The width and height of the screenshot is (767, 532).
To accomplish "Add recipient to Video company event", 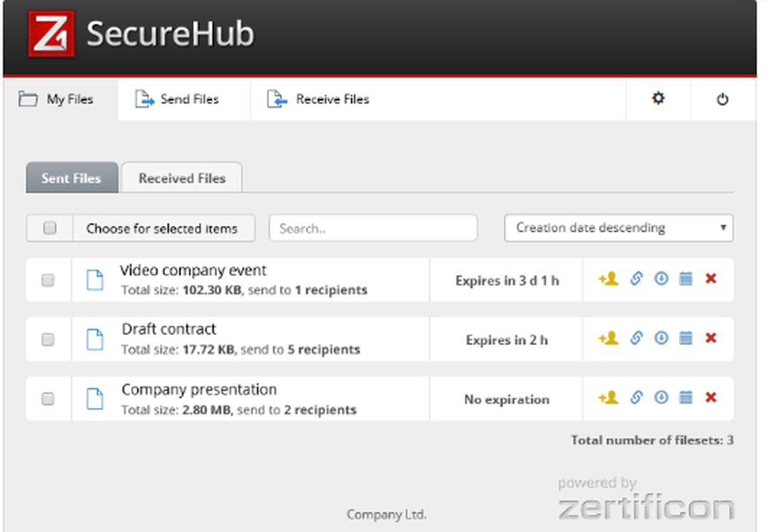I will 608,279.
